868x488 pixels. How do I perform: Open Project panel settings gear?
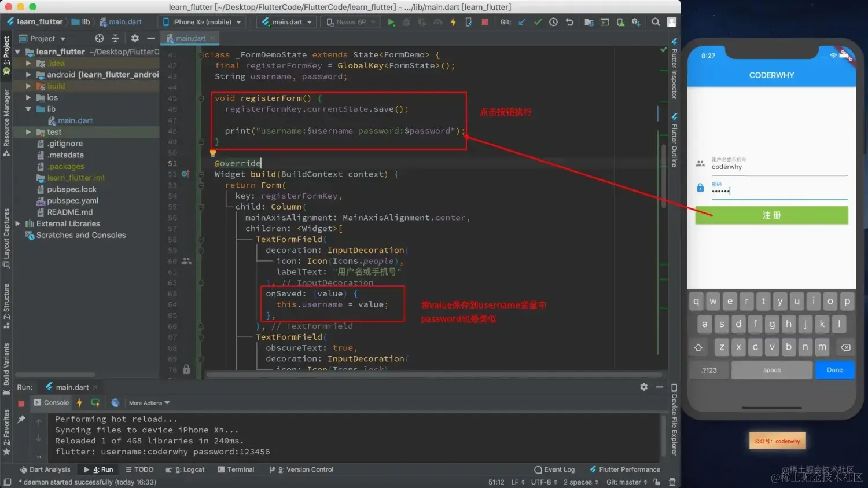[135, 38]
